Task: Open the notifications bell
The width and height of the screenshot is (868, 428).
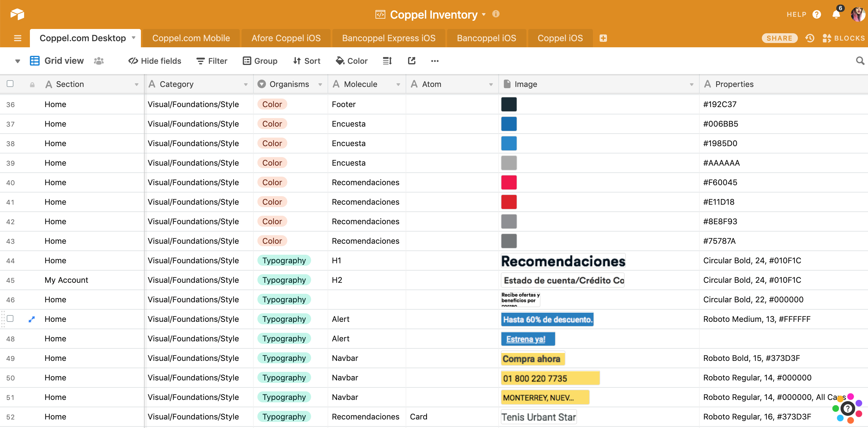Action: [836, 15]
